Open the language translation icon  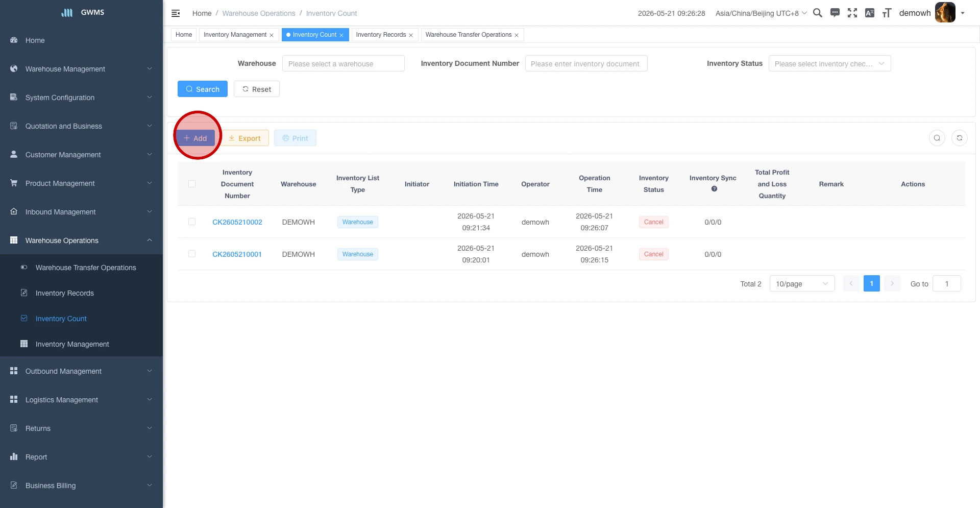click(x=870, y=13)
